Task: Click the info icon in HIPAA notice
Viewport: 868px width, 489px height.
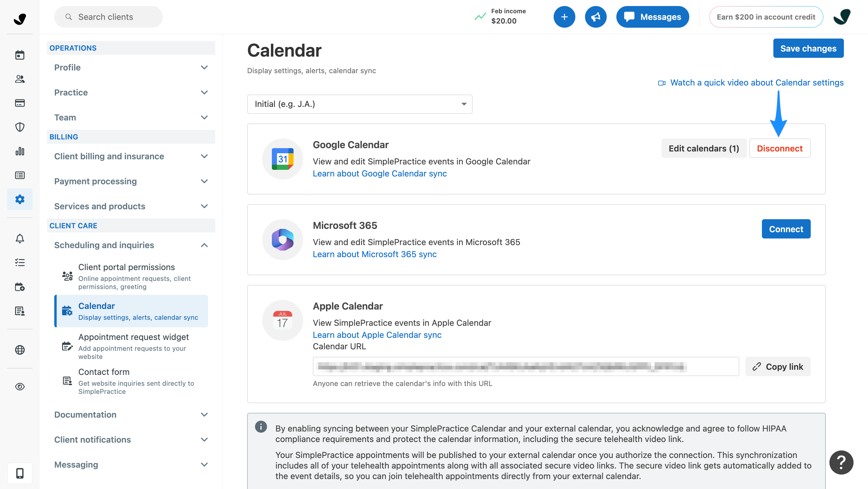Action: click(261, 427)
